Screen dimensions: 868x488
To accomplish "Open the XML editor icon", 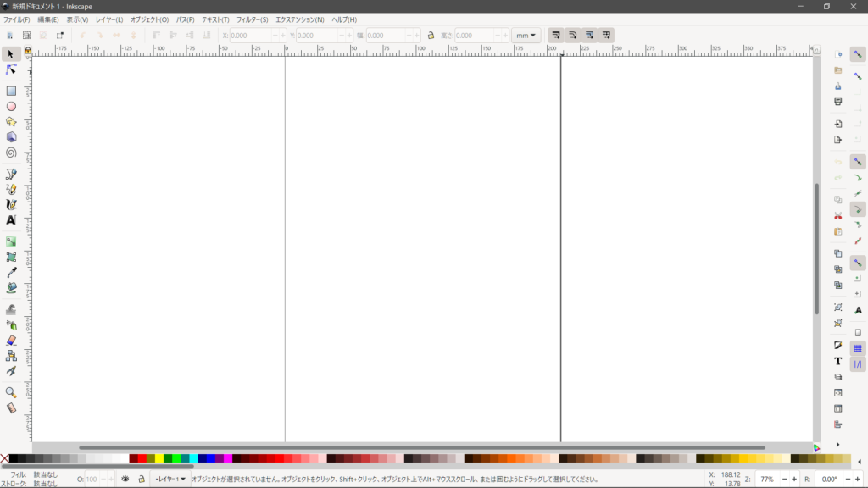I will [x=838, y=393].
